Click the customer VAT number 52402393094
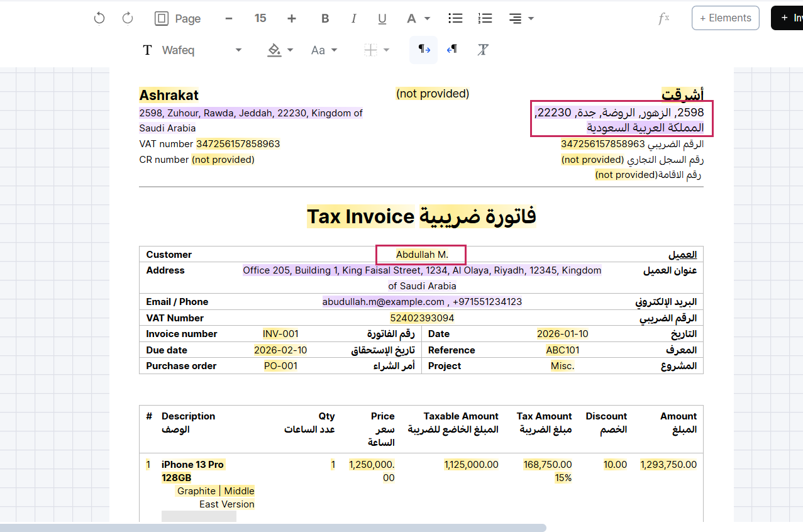The width and height of the screenshot is (803, 532). click(x=422, y=318)
